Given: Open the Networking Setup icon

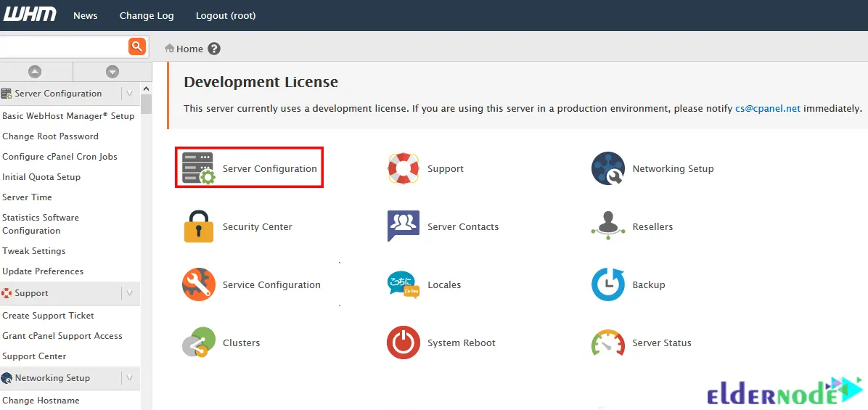Looking at the screenshot, I should click(x=608, y=168).
